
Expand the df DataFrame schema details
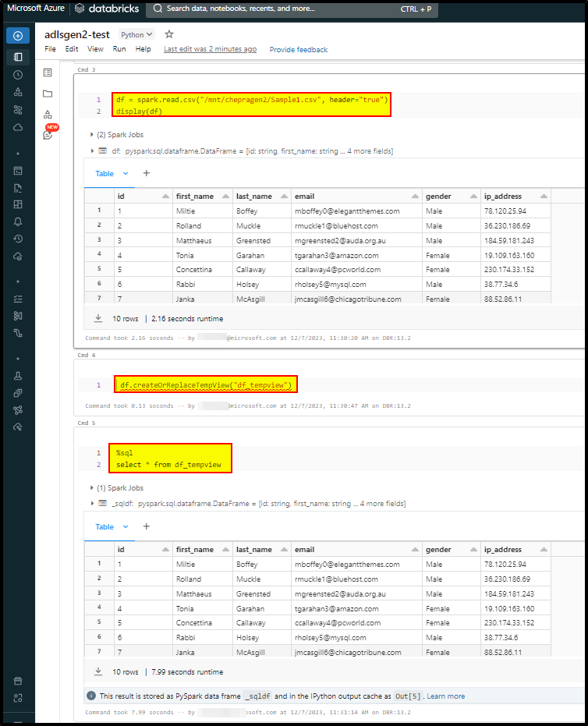(x=92, y=151)
